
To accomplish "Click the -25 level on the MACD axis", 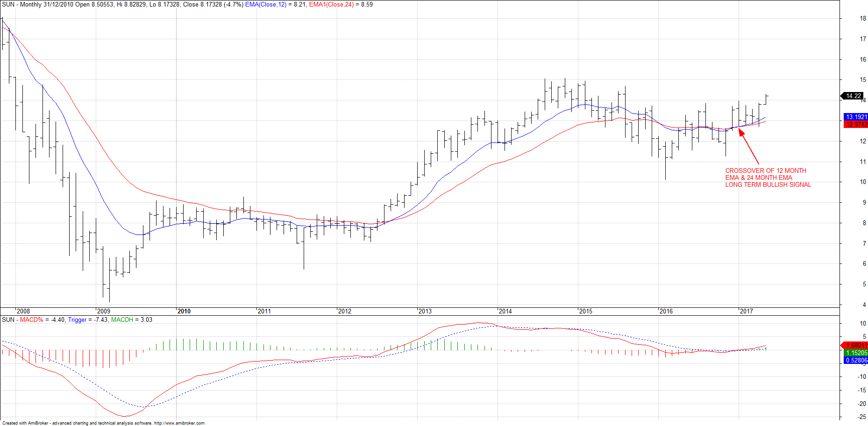I will [x=862, y=417].
